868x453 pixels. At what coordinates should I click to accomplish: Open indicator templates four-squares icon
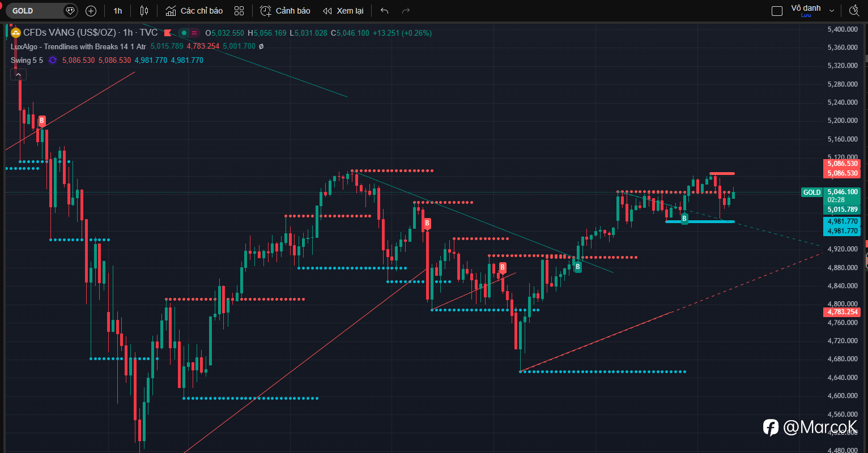pos(239,11)
